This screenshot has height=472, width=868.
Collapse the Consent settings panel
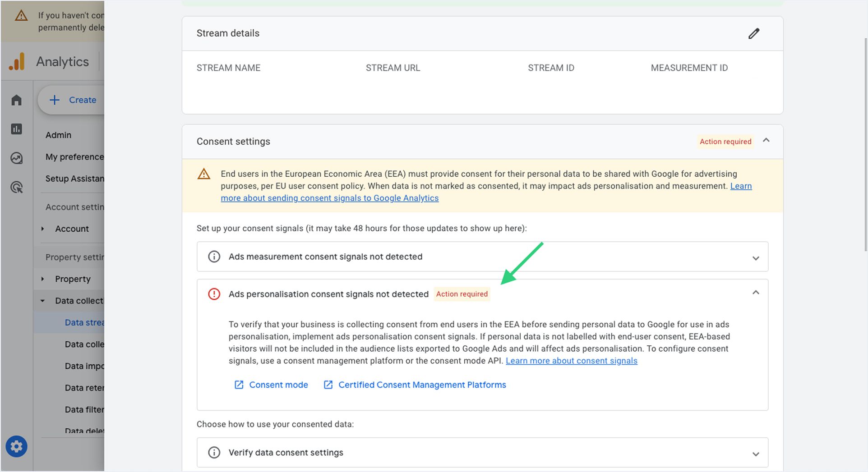pos(766,140)
